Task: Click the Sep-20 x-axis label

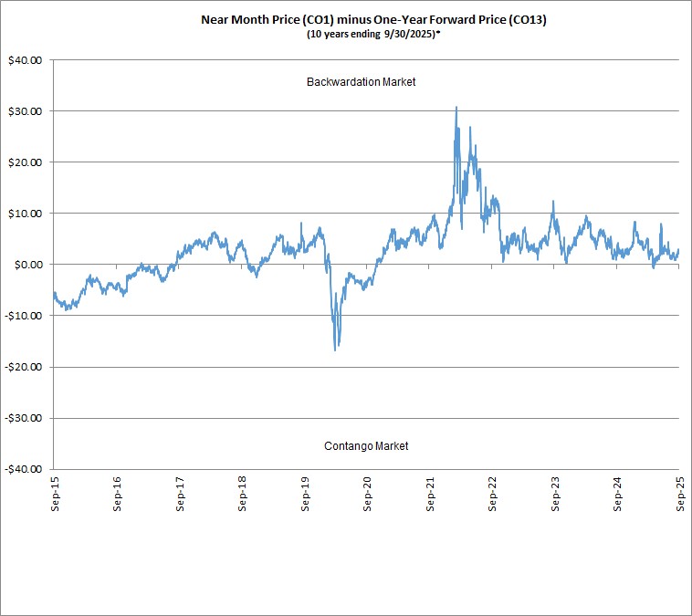Action: 367,495
